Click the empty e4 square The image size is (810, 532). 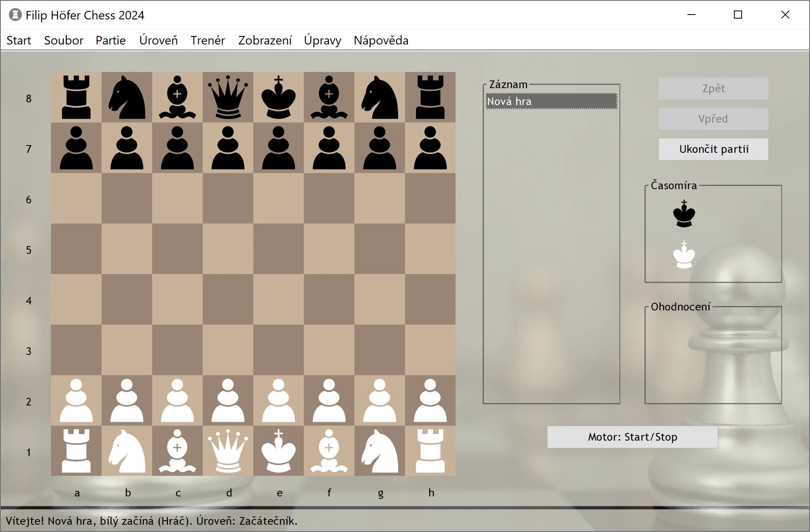(278, 299)
